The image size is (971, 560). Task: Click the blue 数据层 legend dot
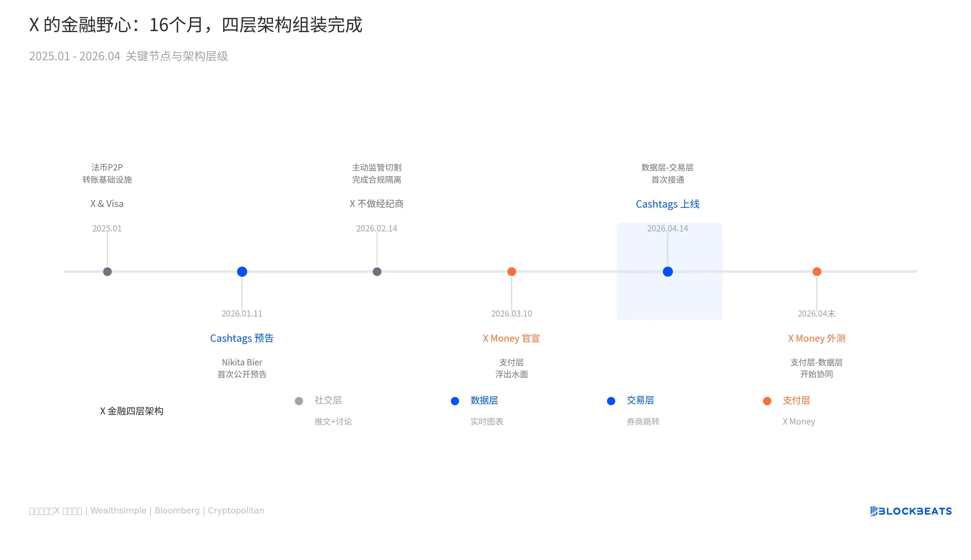point(455,401)
